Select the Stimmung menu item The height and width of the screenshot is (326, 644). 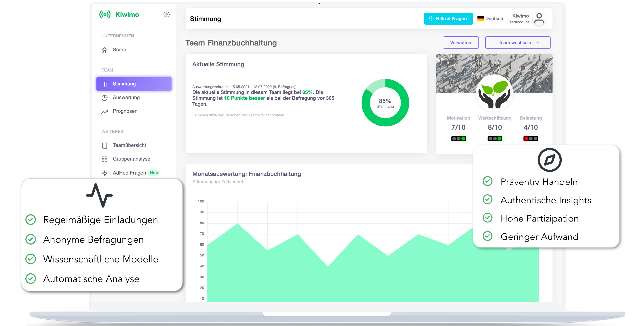pyautogui.click(x=134, y=84)
